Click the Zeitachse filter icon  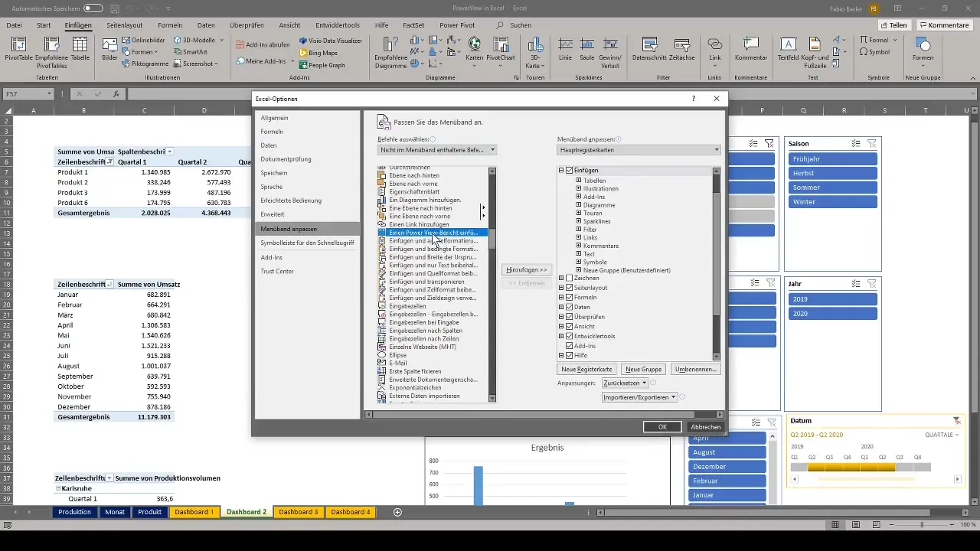(x=681, y=50)
